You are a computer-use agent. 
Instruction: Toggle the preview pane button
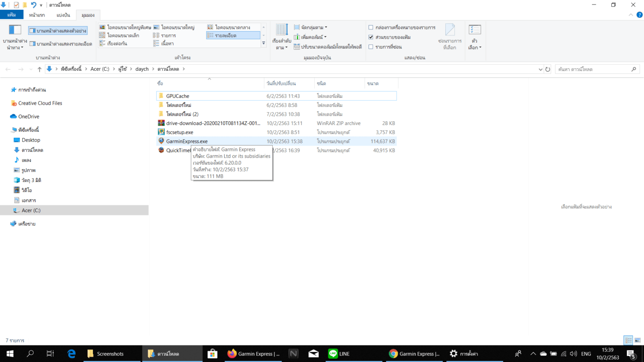(x=57, y=31)
